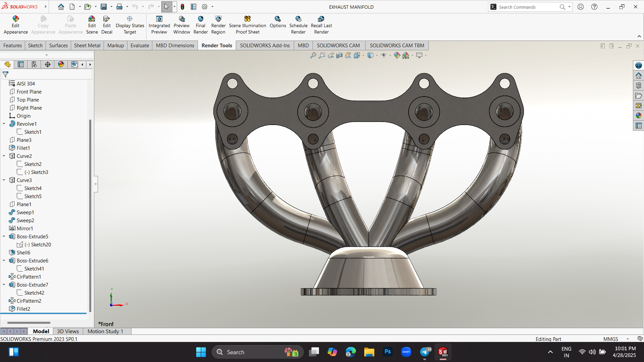Open the DisplayManager tab in left panel

[61, 64]
